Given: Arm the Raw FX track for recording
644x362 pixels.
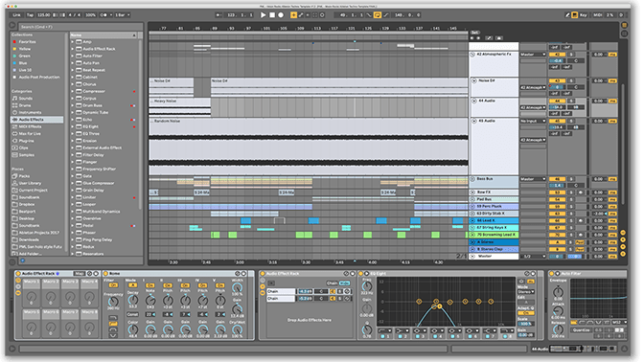Looking at the screenshot, I should click(x=581, y=192).
